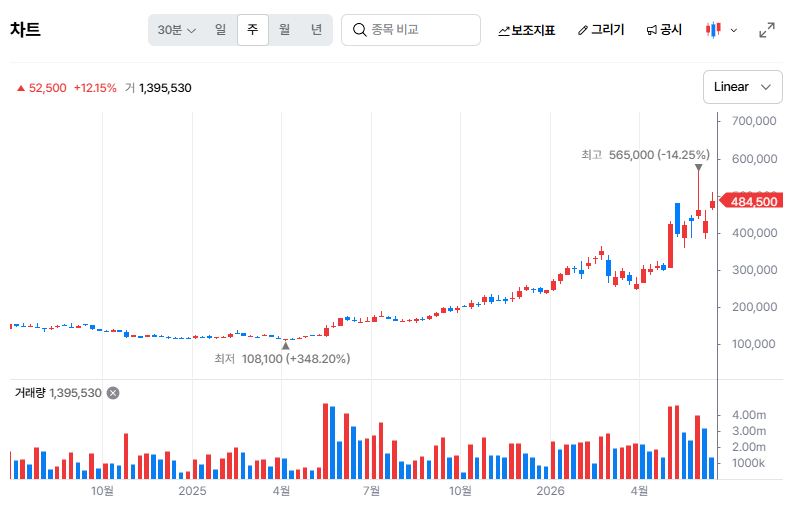Screen dimensions: 800x507
Task: Click the 484,500 current price tag
Action: click(751, 202)
